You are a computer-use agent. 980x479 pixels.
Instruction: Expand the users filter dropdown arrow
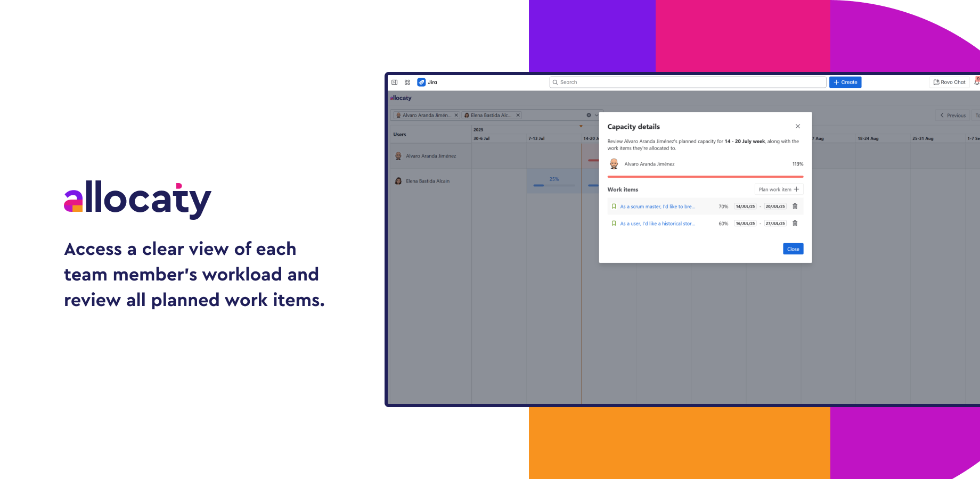(x=597, y=115)
